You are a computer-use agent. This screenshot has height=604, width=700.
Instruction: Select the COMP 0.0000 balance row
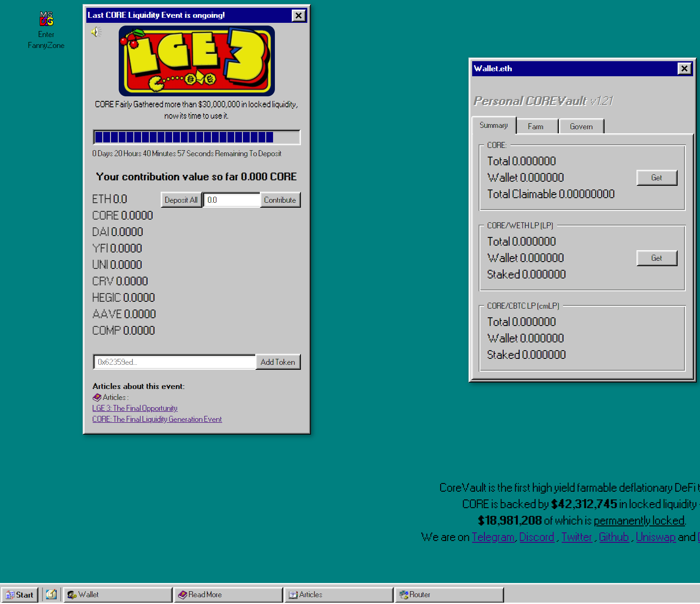[x=123, y=331]
